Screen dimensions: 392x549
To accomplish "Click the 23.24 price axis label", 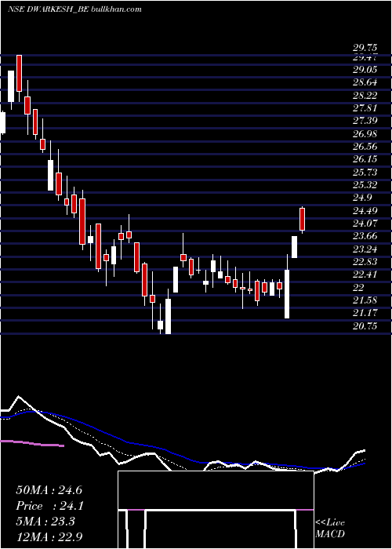I will [365, 249].
